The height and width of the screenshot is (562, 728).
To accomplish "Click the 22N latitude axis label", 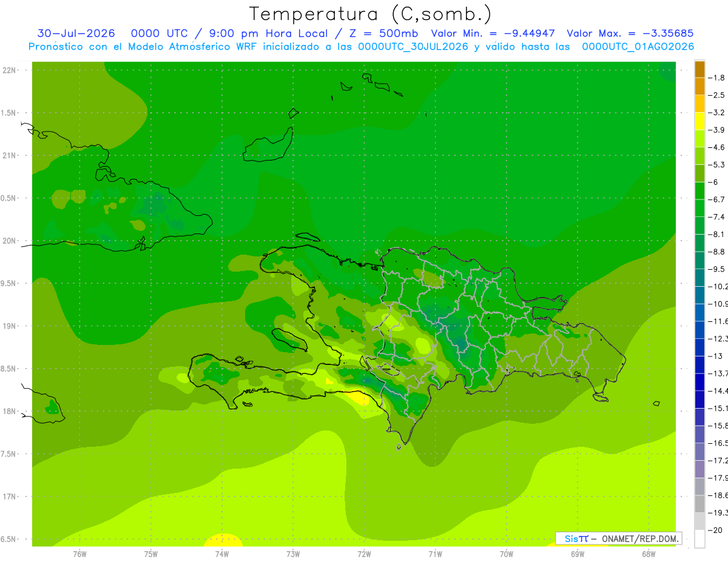I will 9,70.
